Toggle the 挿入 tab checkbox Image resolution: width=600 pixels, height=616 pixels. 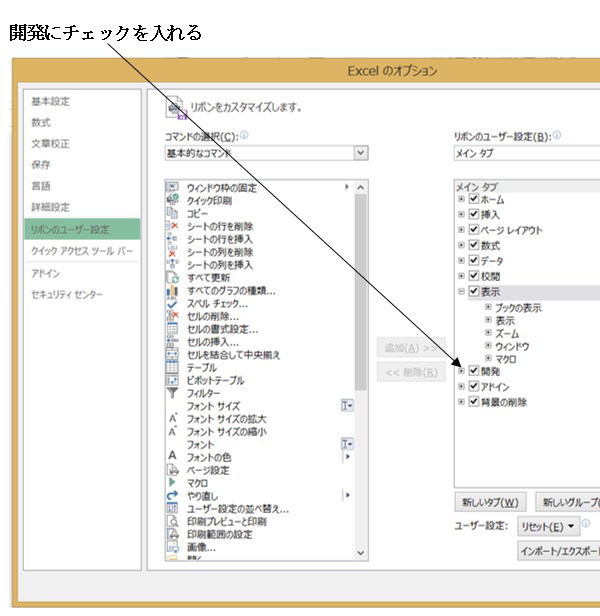pos(474,214)
